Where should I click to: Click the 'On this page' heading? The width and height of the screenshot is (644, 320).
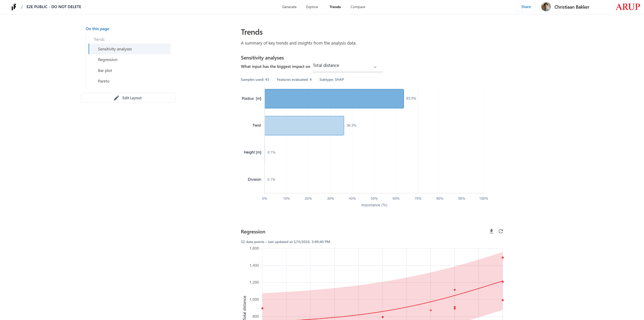pyautogui.click(x=97, y=29)
